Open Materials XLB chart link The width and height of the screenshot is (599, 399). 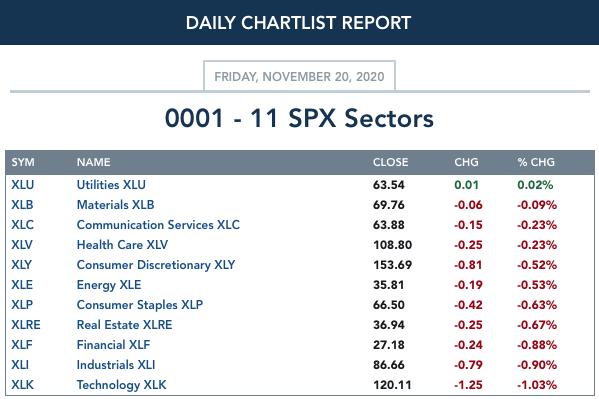click(x=115, y=205)
